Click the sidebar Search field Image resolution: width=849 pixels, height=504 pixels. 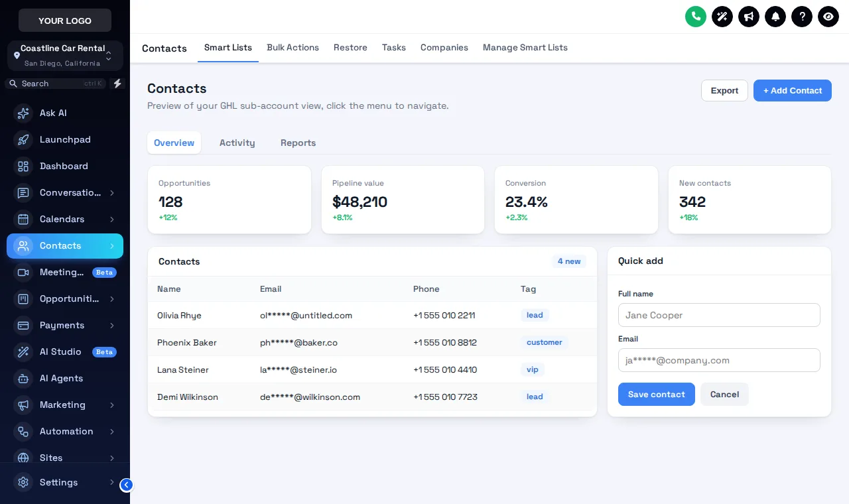[56, 84]
